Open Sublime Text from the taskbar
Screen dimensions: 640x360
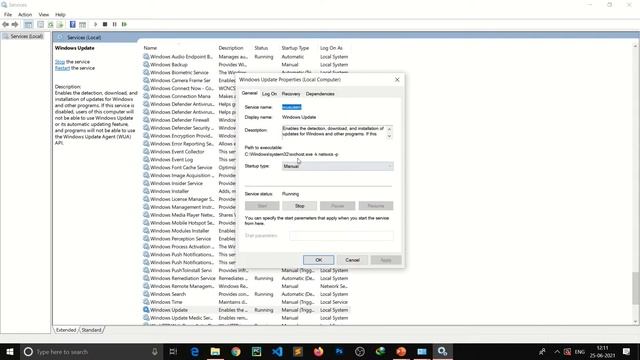[x=298, y=351]
